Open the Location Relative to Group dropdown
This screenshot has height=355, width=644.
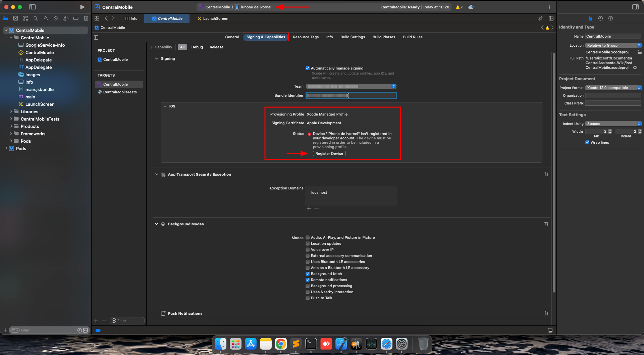(613, 45)
